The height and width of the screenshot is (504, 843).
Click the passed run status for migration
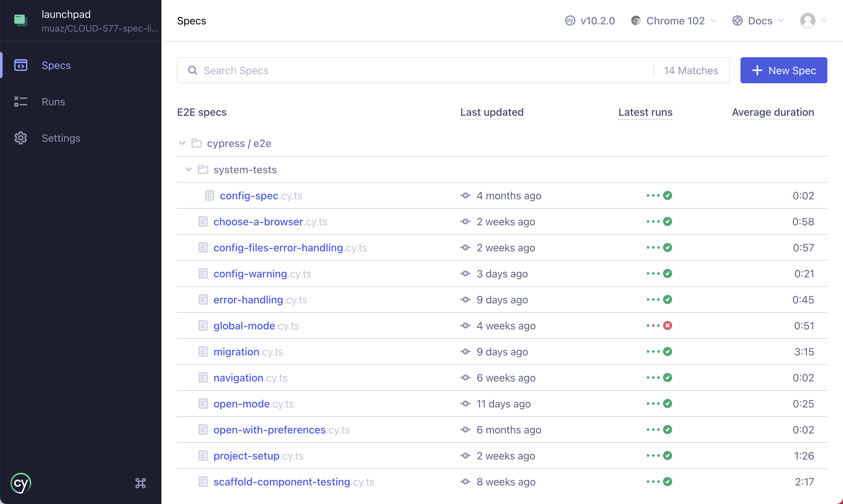(668, 351)
